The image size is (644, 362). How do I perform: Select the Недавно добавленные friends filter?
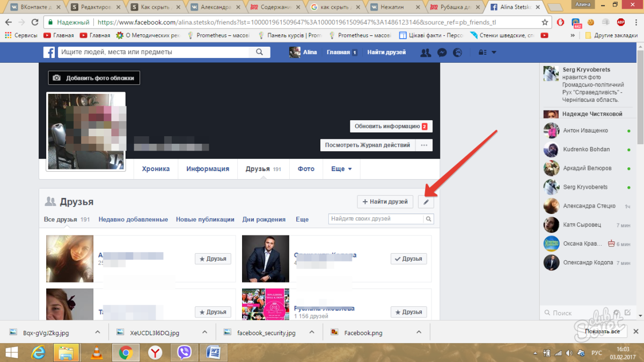coord(133,219)
